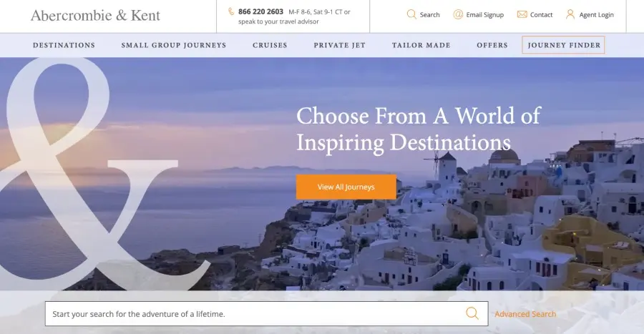Screen dimensions: 644x334
Task: Open the Advanced Search link
Action: pyautogui.click(x=525, y=314)
